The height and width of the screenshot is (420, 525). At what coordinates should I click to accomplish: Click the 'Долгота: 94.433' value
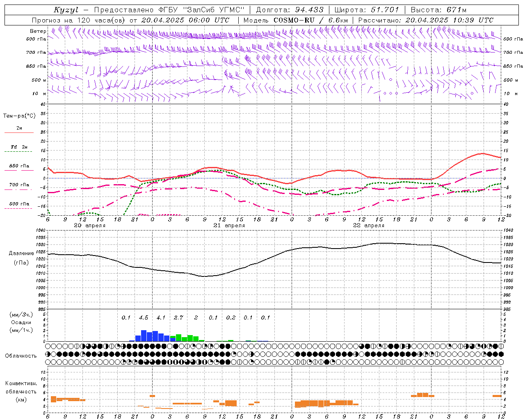click(x=290, y=10)
